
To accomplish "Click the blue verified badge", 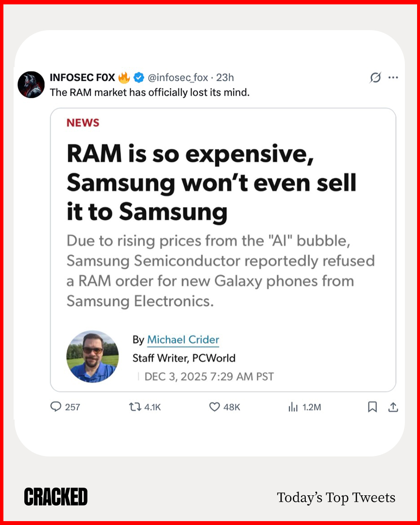I will tap(139, 77).
